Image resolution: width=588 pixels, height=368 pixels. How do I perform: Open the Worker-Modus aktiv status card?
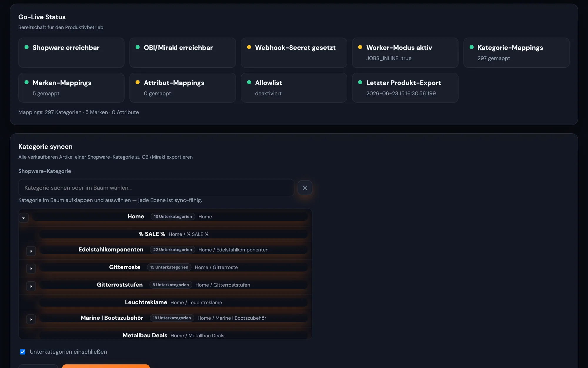click(x=405, y=53)
